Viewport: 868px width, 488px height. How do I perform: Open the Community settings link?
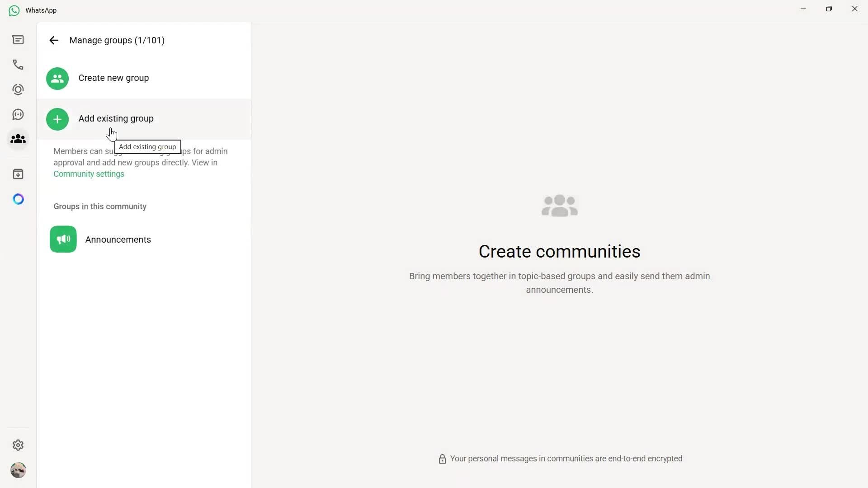click(x=89, y=174)
